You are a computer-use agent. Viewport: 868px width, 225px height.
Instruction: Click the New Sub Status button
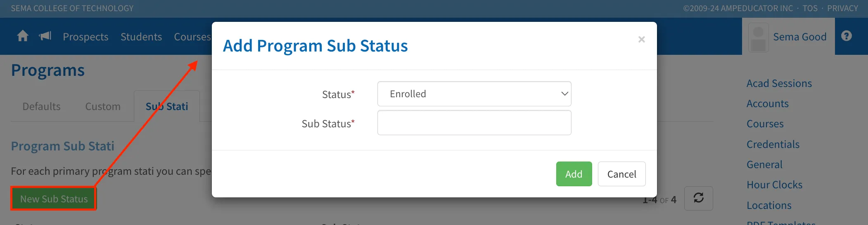click(x=54, y=199)
